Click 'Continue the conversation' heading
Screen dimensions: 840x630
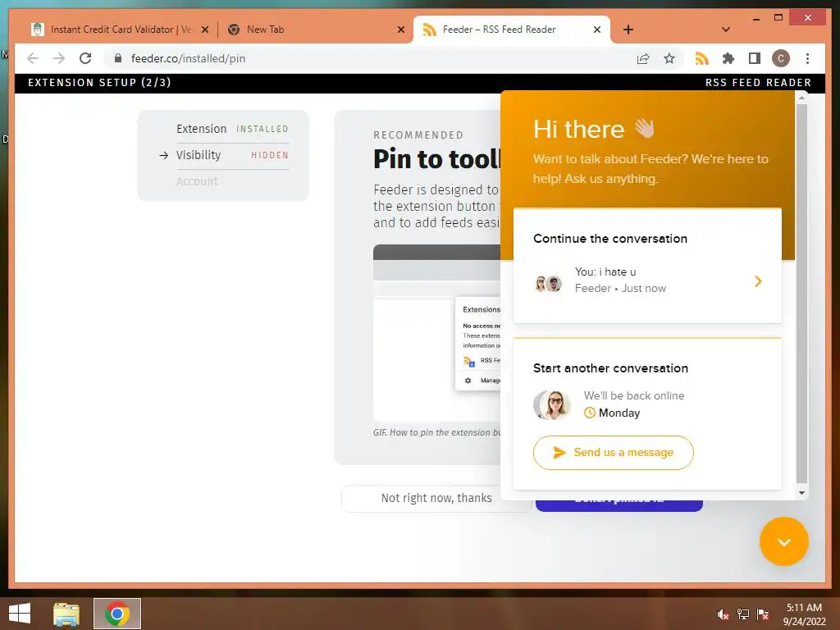[x=610, y=239]
